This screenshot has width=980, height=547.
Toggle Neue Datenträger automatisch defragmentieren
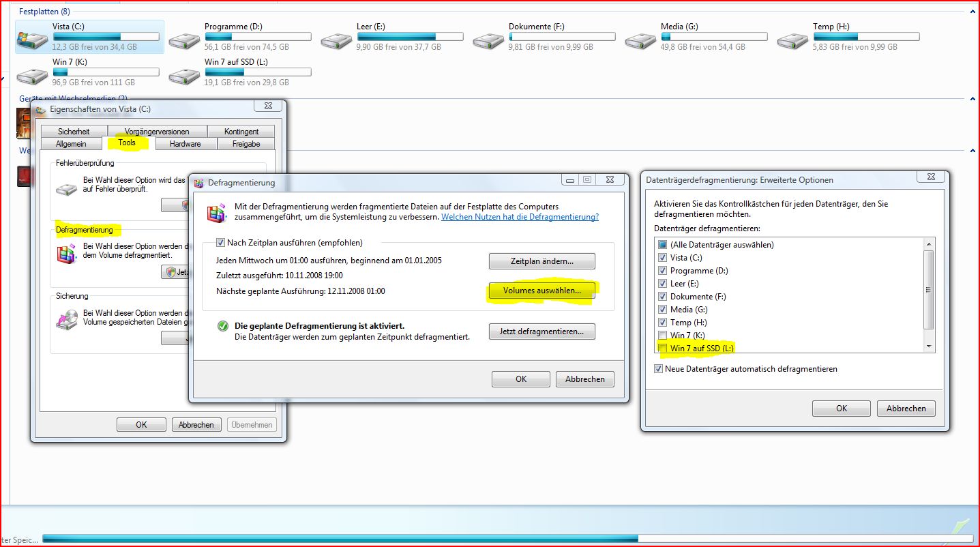click(x=658, y=368)
